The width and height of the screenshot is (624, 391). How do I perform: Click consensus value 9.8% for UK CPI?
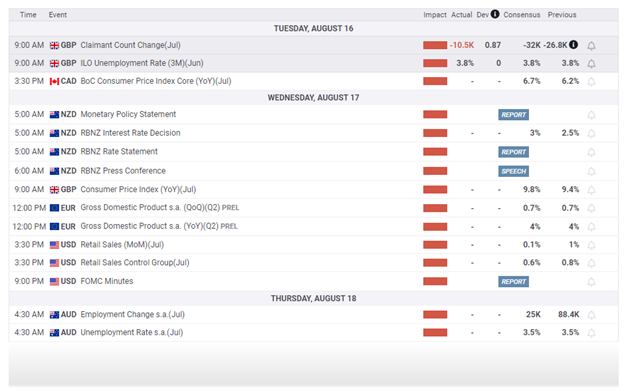point(532,189)
